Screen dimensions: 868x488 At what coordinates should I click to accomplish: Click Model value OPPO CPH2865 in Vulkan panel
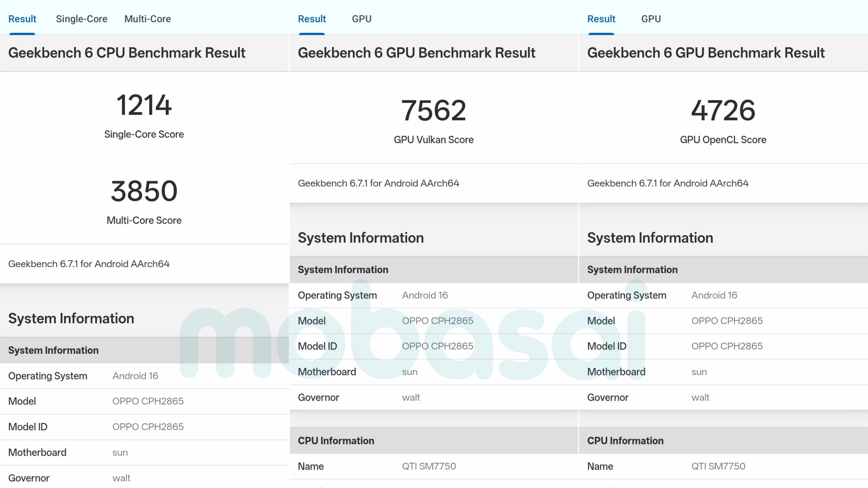(437, 320)
